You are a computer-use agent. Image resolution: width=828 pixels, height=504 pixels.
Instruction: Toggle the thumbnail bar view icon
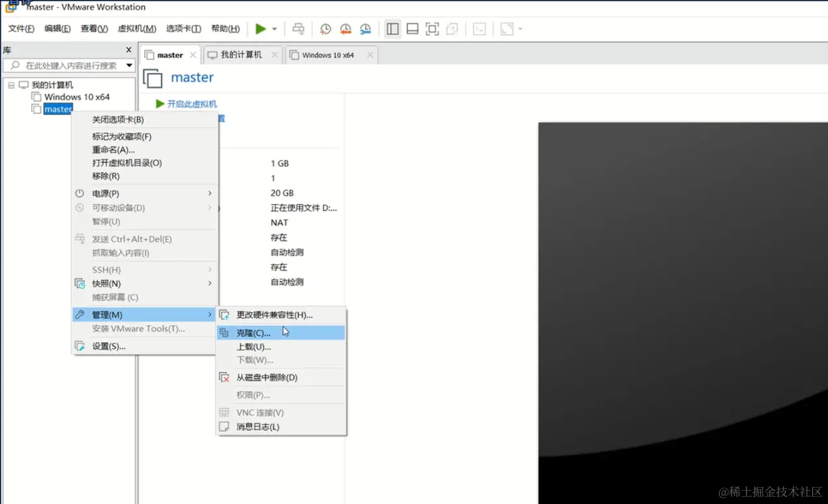(412, 29)
